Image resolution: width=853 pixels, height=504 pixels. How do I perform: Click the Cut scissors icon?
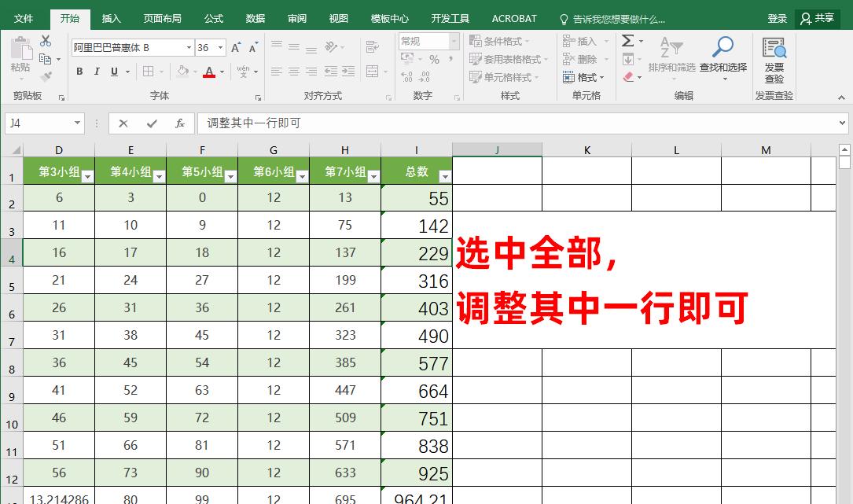(x=46, y=41)
